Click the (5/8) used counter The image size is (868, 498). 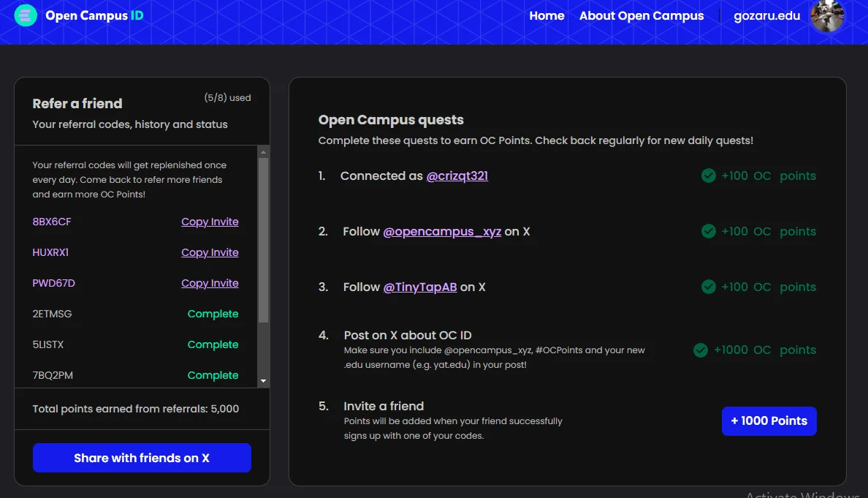coord(227,97)
